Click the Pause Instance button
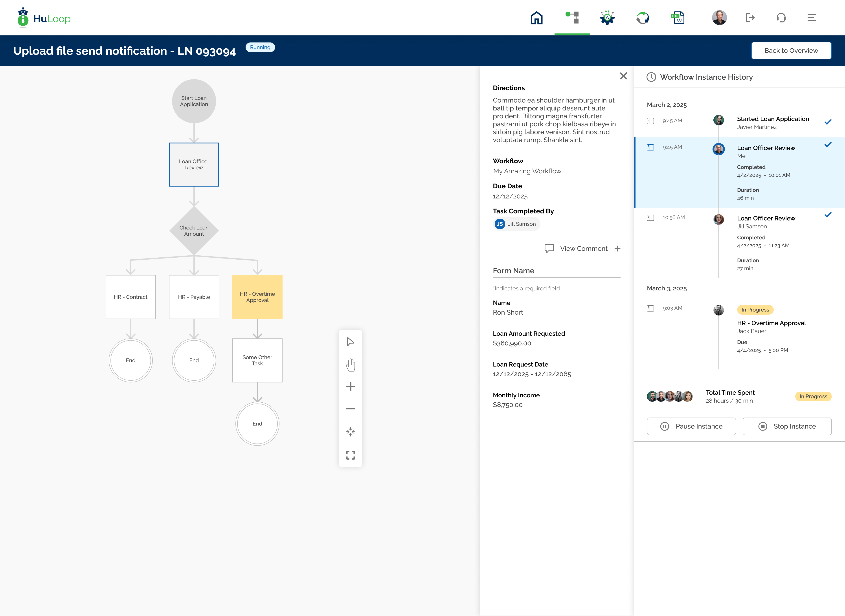Screen dimensions: 845x616 [691, 426]
